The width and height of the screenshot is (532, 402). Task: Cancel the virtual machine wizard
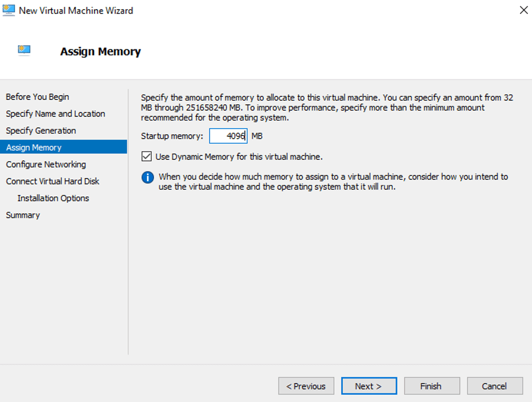pos(494,386)
